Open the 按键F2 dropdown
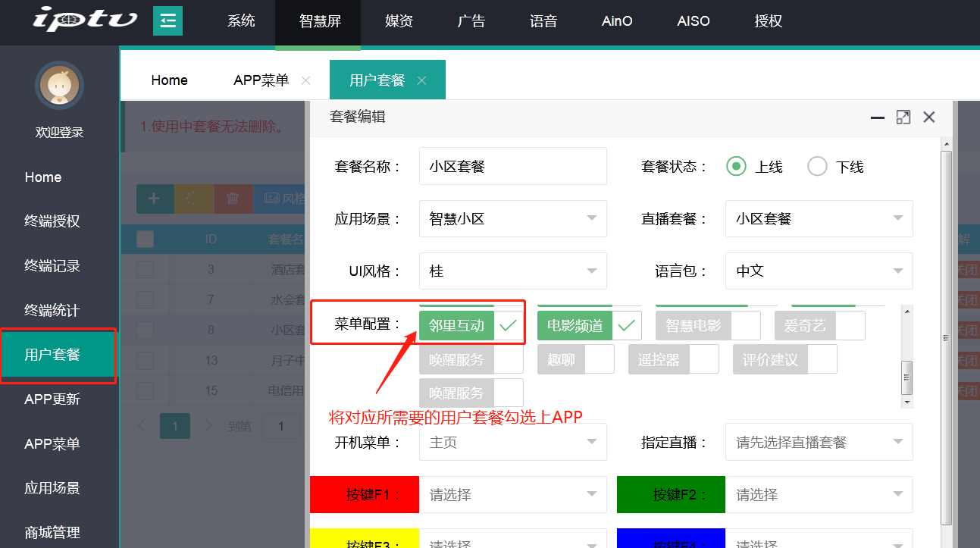This screenshot has width=980, height=548. point(819,495)
